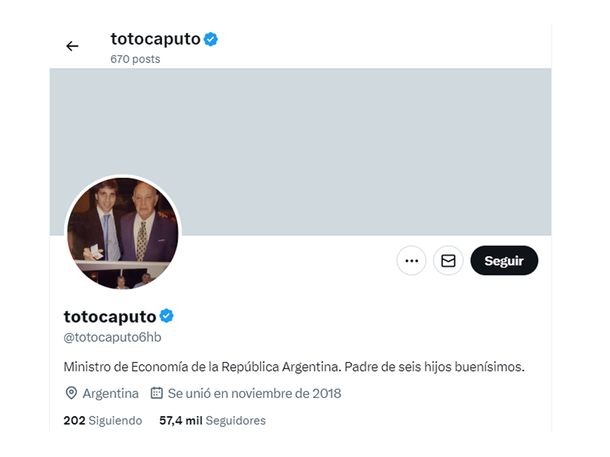Image resolution: width=610 pixels, height=457 pixels.
Task: Open the 57,4 mil Seguidores list
Action: (x=212, y=421)
